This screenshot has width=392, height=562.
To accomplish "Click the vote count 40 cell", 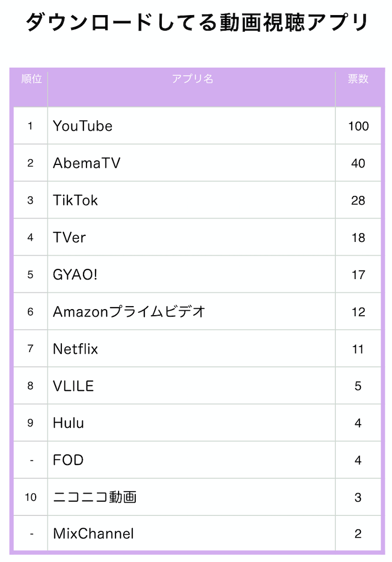I will tap(358, 163).
